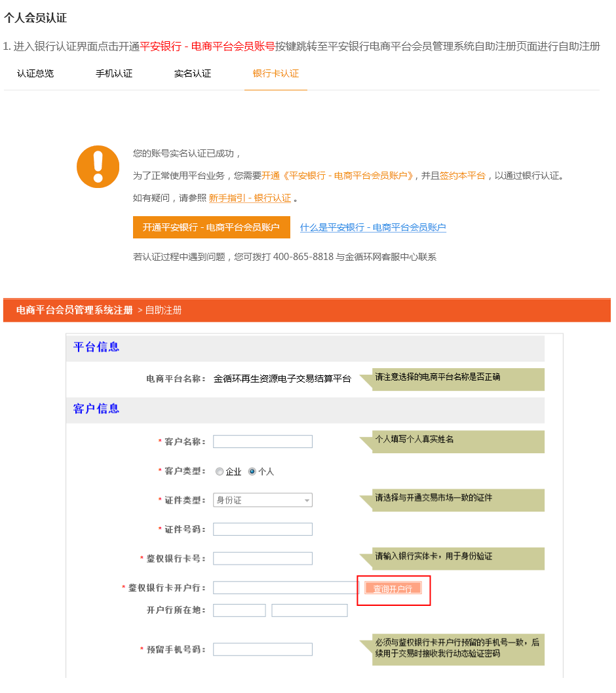Click the second 开户行所在地 field
This screenshot has width=616, height=693.
coord(309,610)
